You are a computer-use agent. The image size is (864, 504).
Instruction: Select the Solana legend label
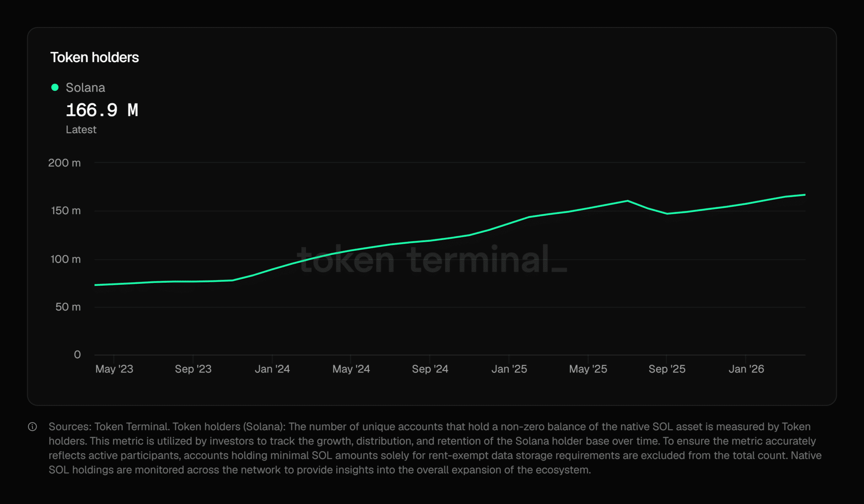[x=85, y=88]
